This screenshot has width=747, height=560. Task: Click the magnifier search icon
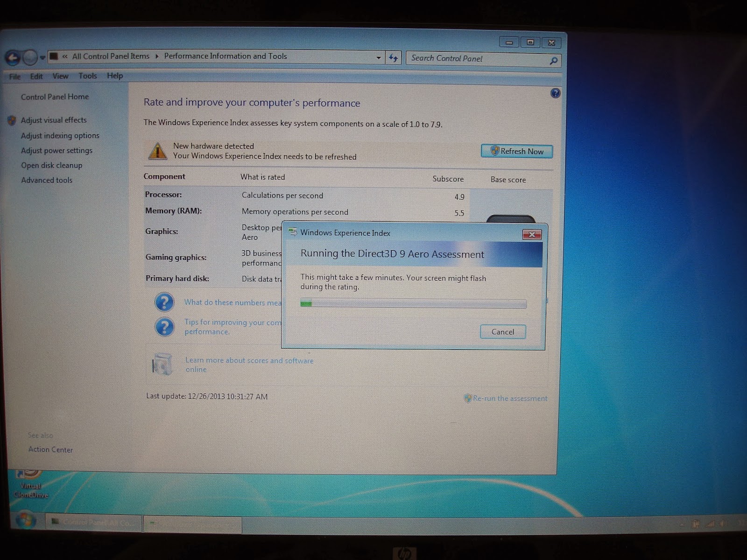click(554, 61)
